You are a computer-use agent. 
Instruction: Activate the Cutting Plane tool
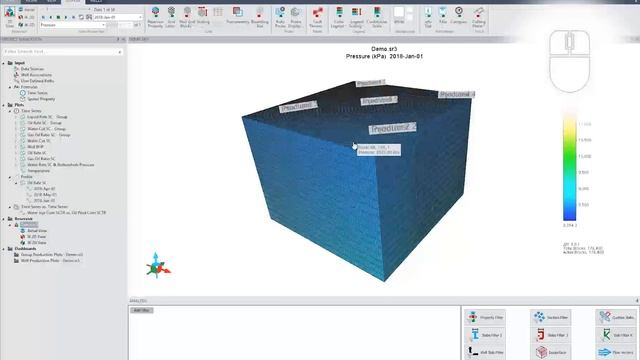coord(479,17)
